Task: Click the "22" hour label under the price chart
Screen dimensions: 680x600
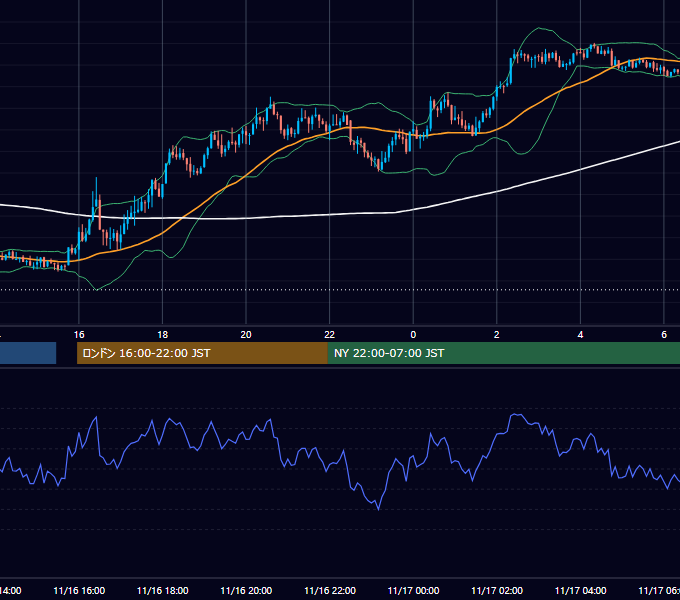Action: pyautogui.click(x=330, y=335)
